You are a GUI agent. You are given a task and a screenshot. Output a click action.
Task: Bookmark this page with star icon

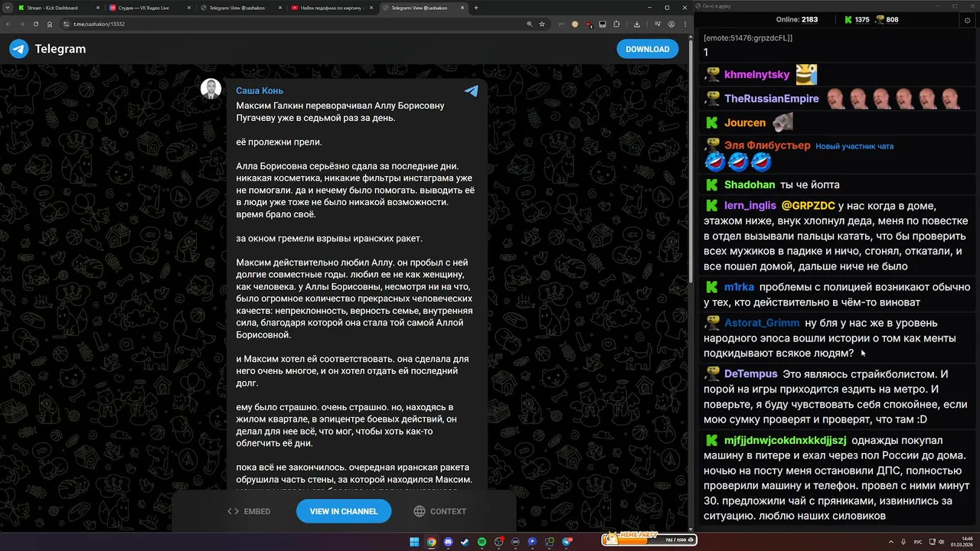[x=542, y=24]
